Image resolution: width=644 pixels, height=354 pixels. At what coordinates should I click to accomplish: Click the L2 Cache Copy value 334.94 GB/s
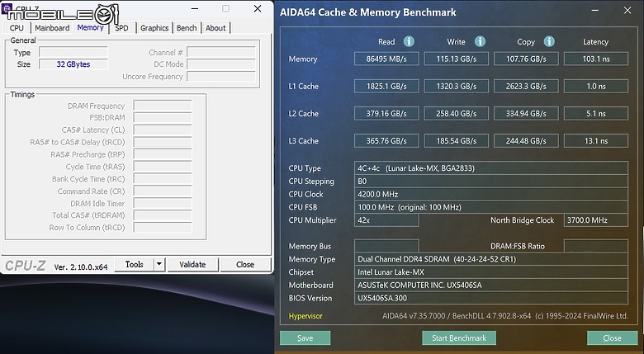pyautogui.click(x=526, y=113)
